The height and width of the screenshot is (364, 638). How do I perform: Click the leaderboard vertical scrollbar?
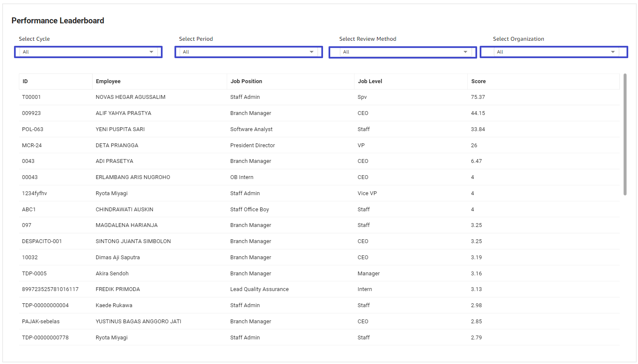(x=625, y=134)
